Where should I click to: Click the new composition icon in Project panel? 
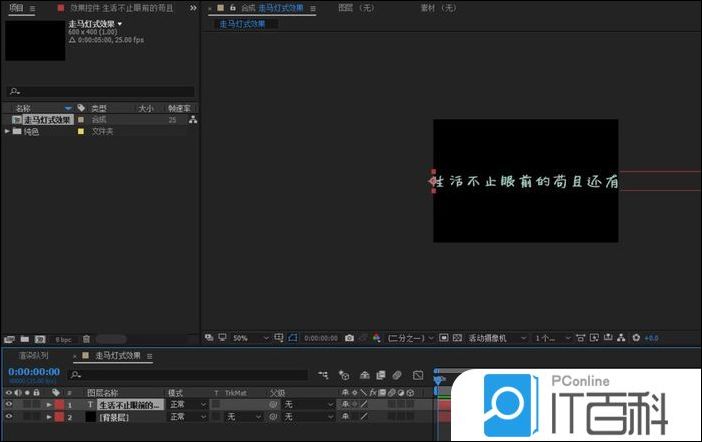click(41, 339)
